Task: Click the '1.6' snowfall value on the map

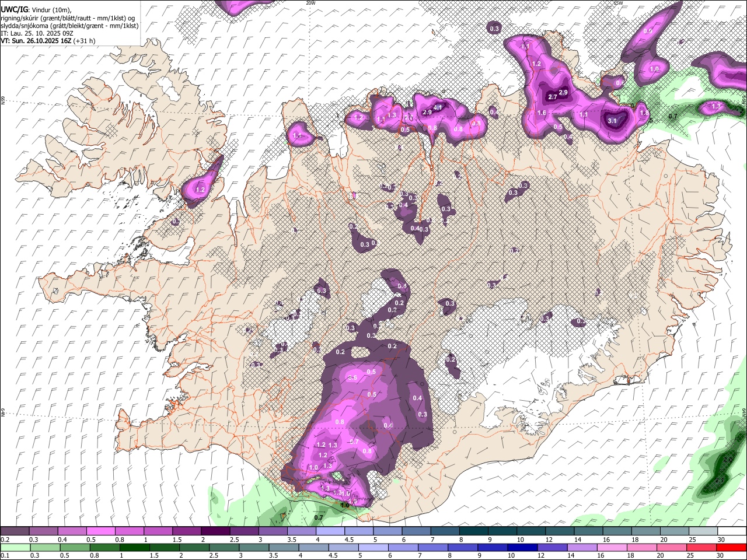Action: coord(542,113)
